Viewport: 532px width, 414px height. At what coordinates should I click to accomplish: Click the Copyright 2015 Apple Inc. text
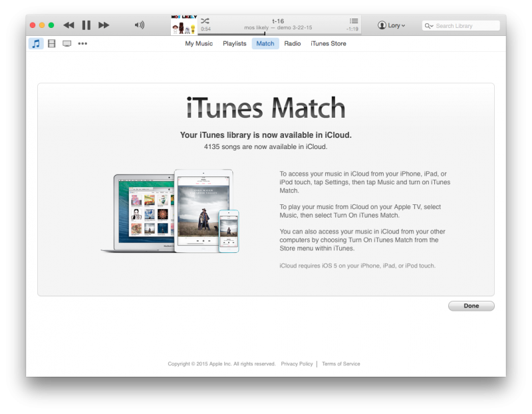coord(221,363)
